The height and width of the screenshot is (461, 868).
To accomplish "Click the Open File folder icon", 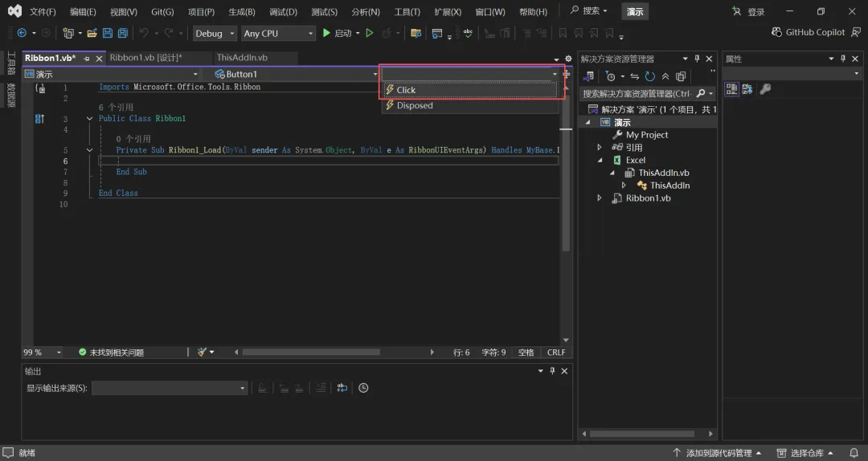I will 92,33.
